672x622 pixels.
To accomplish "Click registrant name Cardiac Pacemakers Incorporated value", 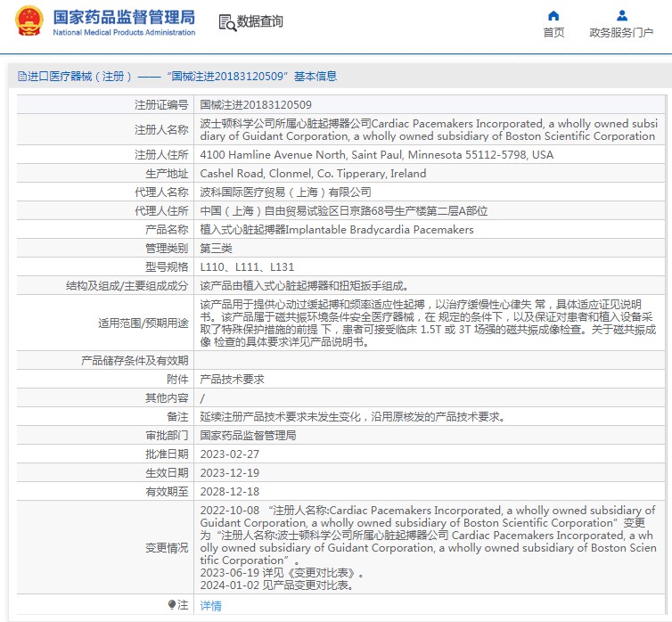I will (x=429, y=130).
